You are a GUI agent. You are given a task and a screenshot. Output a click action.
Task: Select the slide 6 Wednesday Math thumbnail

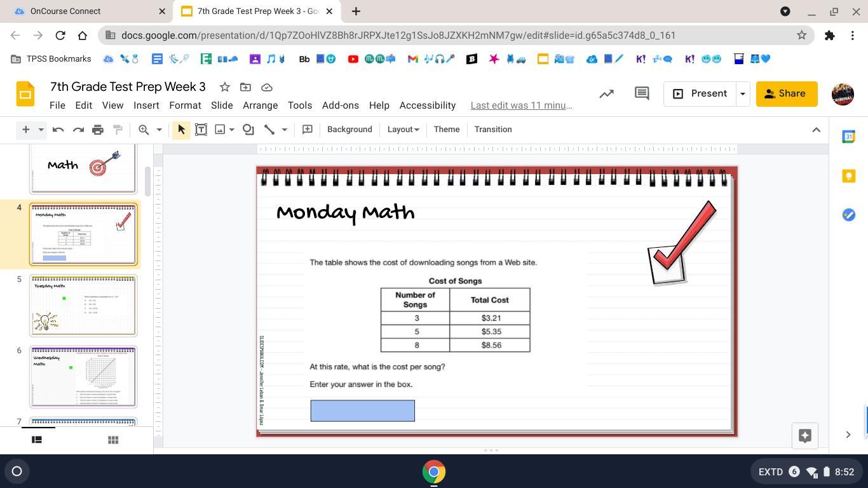83,377
